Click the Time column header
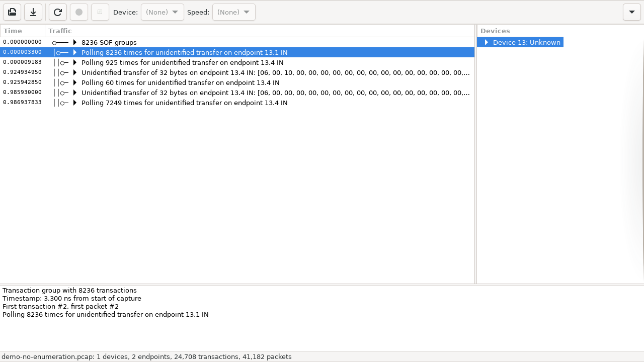Image resolution: width=644 pixels, height=362 pixels. click(23, 31)
